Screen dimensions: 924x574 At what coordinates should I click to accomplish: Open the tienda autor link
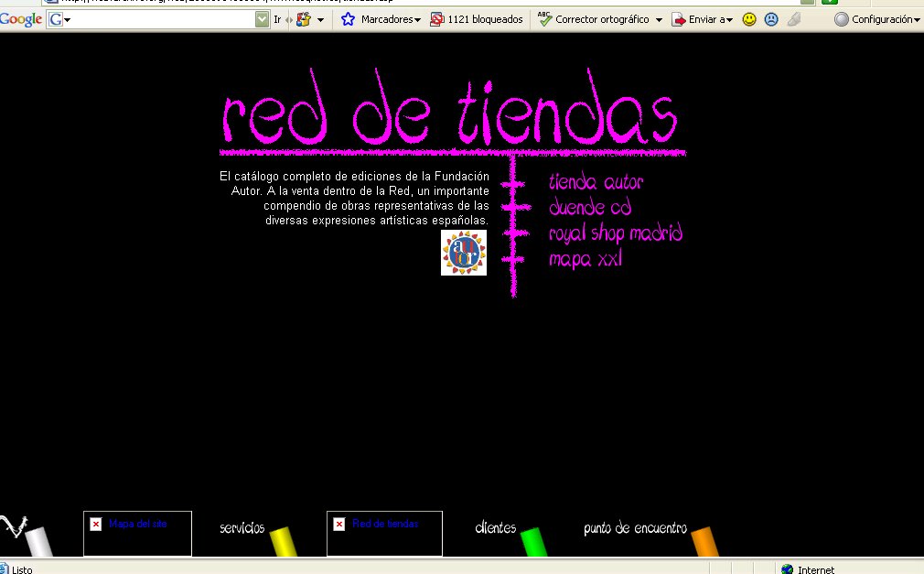tap(596, 182)
